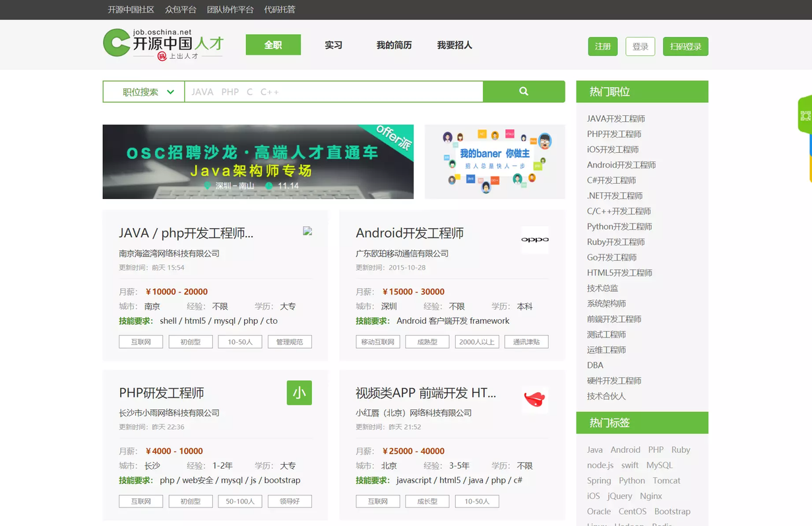The image size is (812, 526).
Task: Select Android开发工程师 in hot jobs
Action: coord(621,165)
